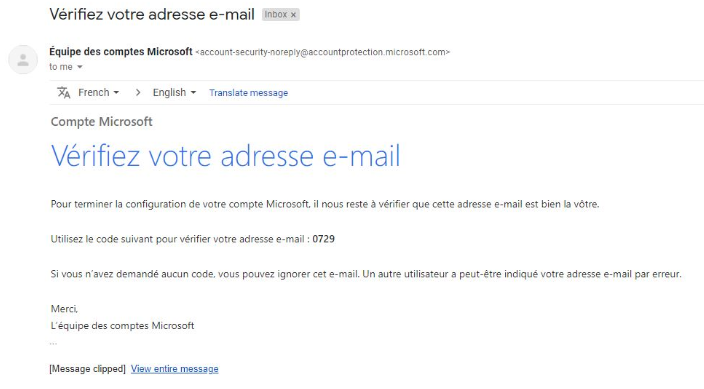Expand recipient details arrow next to 'to me'
This screenshot has width=704, height=389.
click(x=80, y=67)
